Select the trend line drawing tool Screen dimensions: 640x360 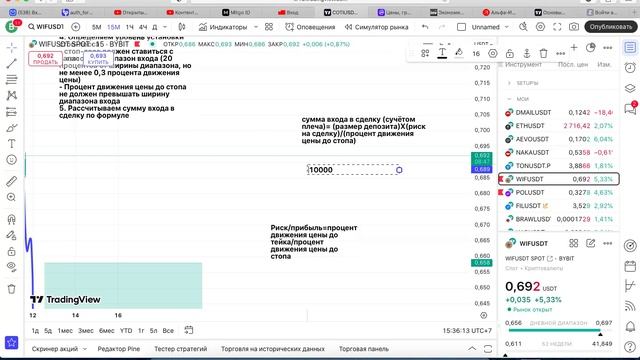tap(11, 63)
